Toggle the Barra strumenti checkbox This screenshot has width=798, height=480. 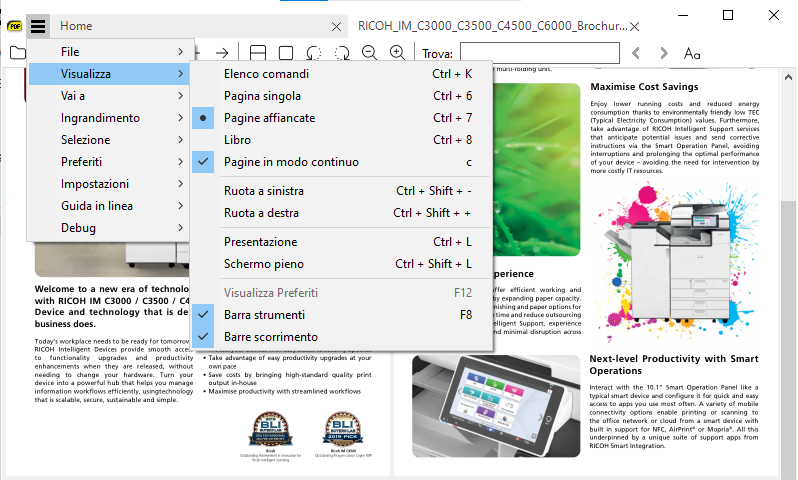341,315
